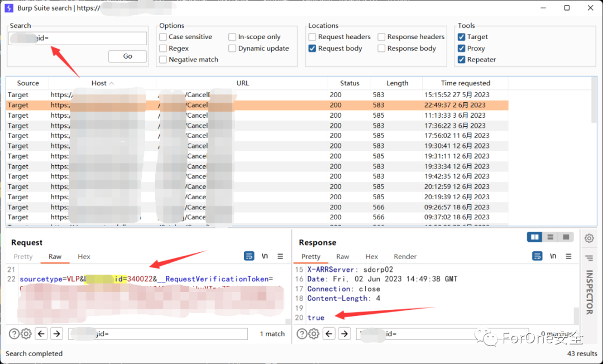603x364 pixels.
Task: Select side-by-side layout view icon
Action: tap(534, 237)
